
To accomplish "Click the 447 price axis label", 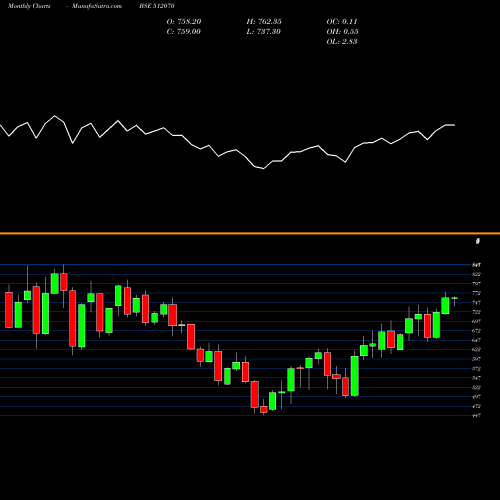I will (476, 416).
